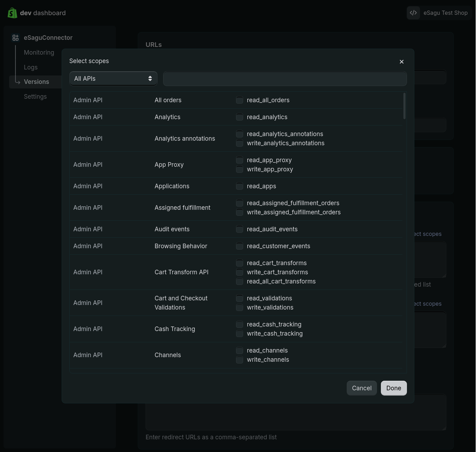Screen dimensions: 476x452
Task: Click the 'Cart and Checkout Validations' label
Action: point(181,303)
